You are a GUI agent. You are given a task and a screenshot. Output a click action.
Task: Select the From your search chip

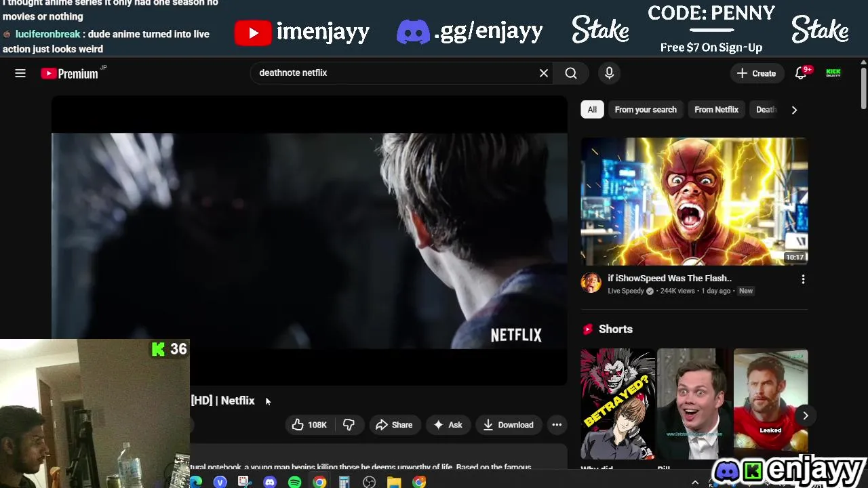[x=646, y=109]
